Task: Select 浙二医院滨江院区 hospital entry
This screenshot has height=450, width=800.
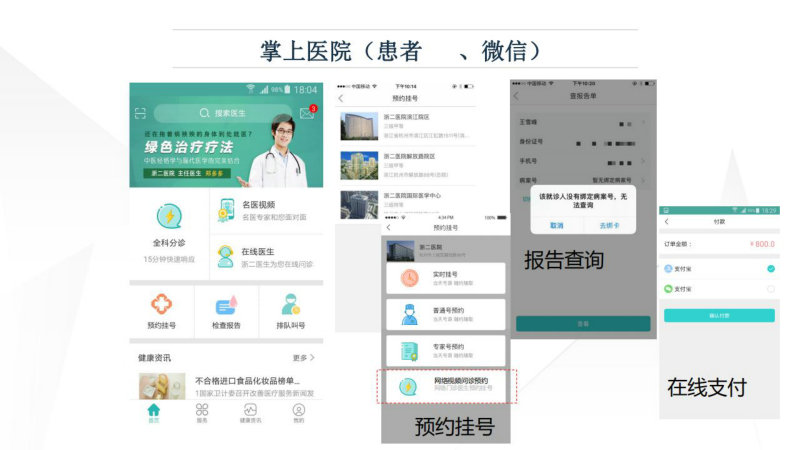Action: coord(406,127)
